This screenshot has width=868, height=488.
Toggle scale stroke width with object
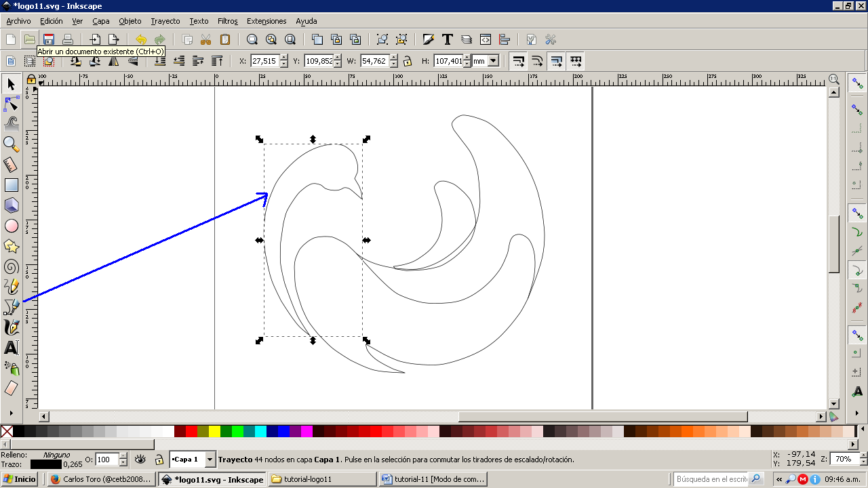point(518,61)
